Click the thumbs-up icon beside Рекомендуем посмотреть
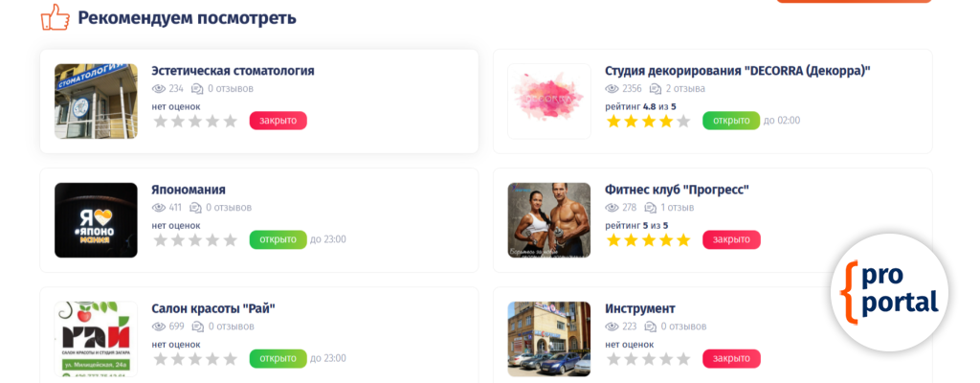This screenshot has width=980, height=383. click(x=56, y=17)
